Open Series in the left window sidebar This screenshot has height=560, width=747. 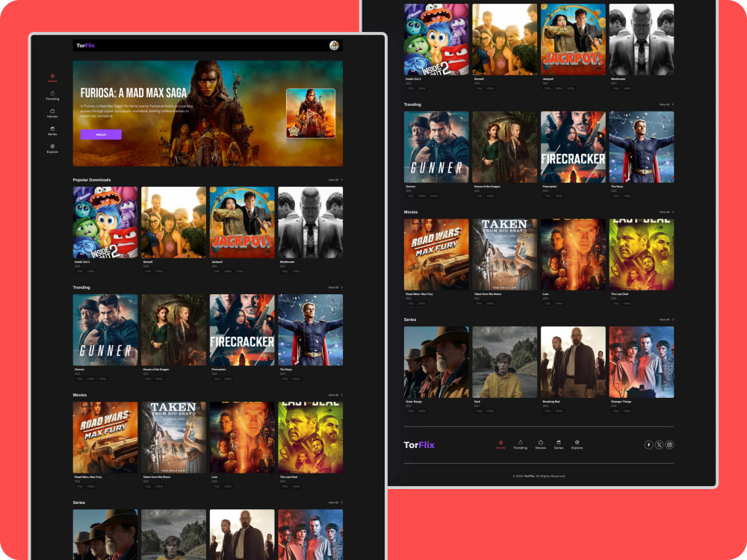tap(52, 131)
